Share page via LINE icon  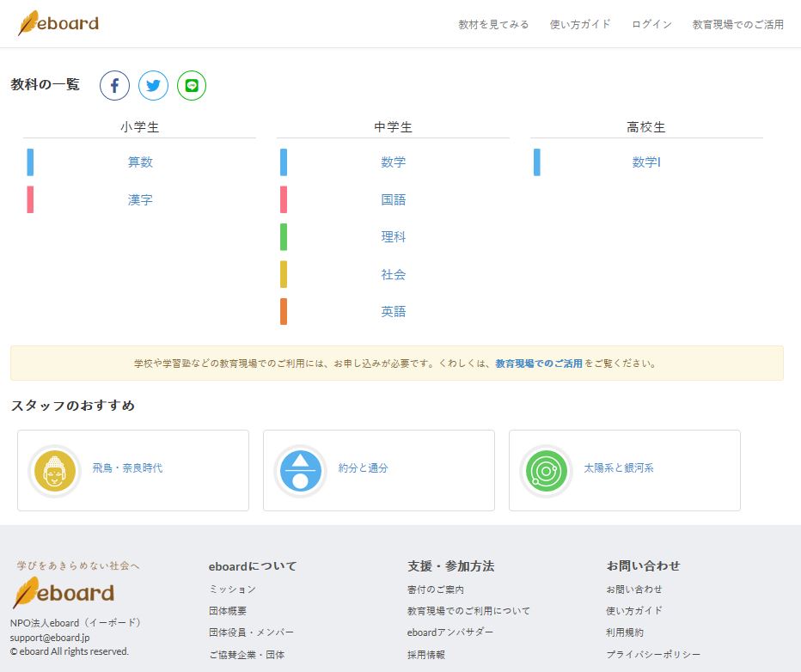point(192,86)
